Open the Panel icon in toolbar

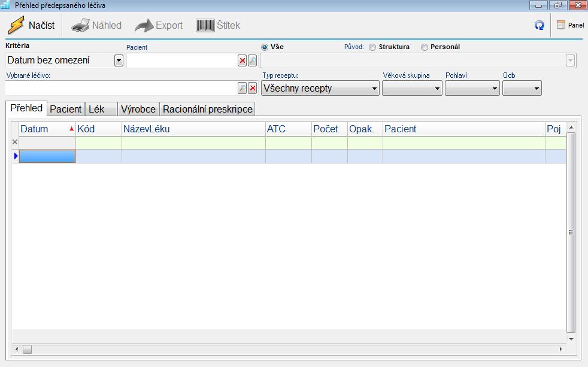560,25
